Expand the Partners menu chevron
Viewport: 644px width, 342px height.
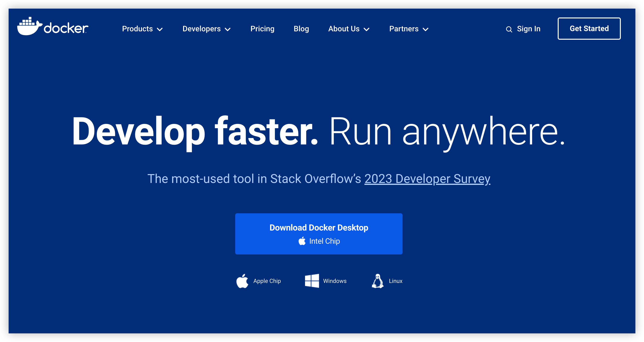[426, 29]
